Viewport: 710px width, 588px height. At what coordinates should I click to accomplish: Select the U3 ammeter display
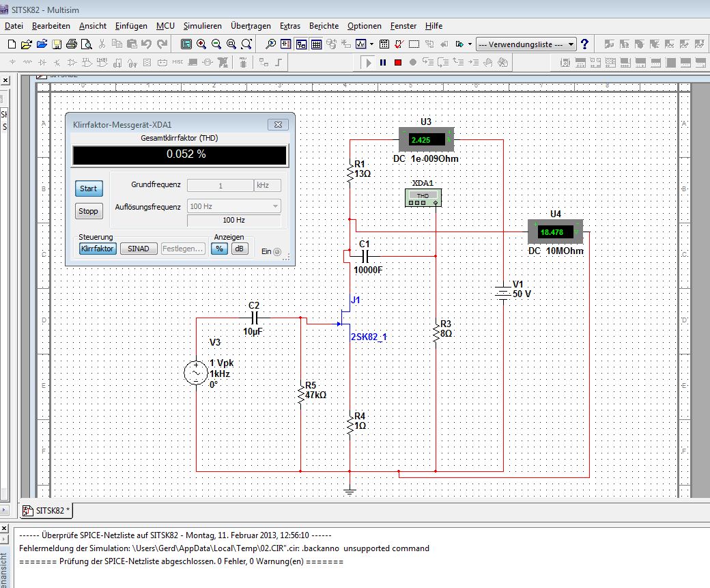tap(425, 139)
